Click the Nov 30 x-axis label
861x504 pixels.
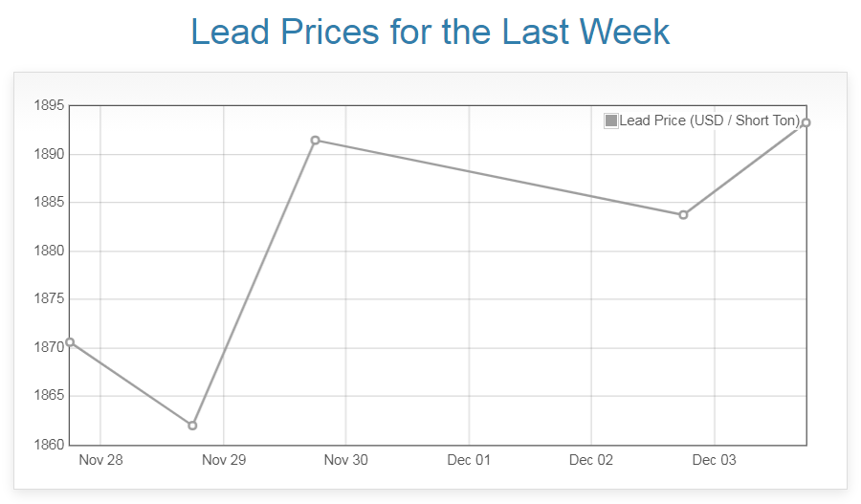tap(345, 460)
